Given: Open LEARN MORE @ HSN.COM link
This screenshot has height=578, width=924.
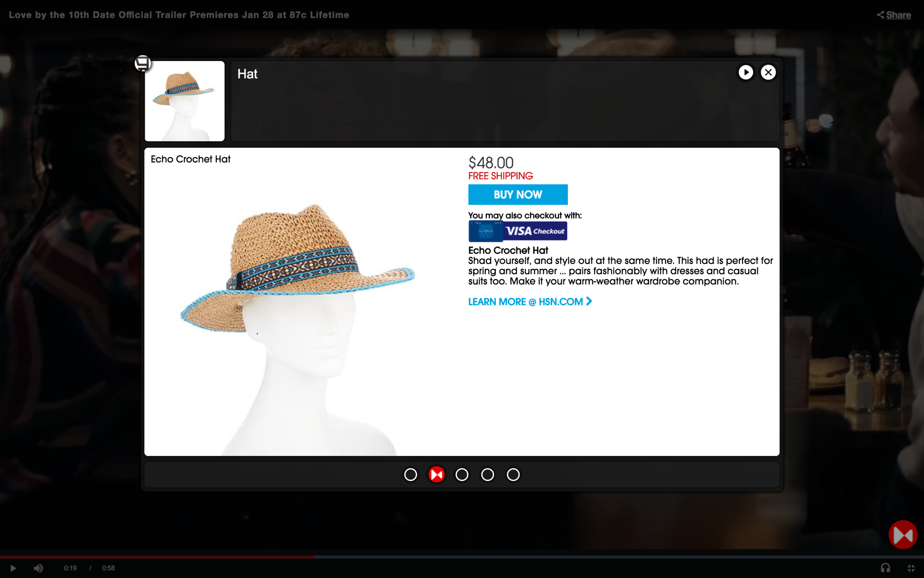Looking at the screenshot, I should click(x=530, y=302).
